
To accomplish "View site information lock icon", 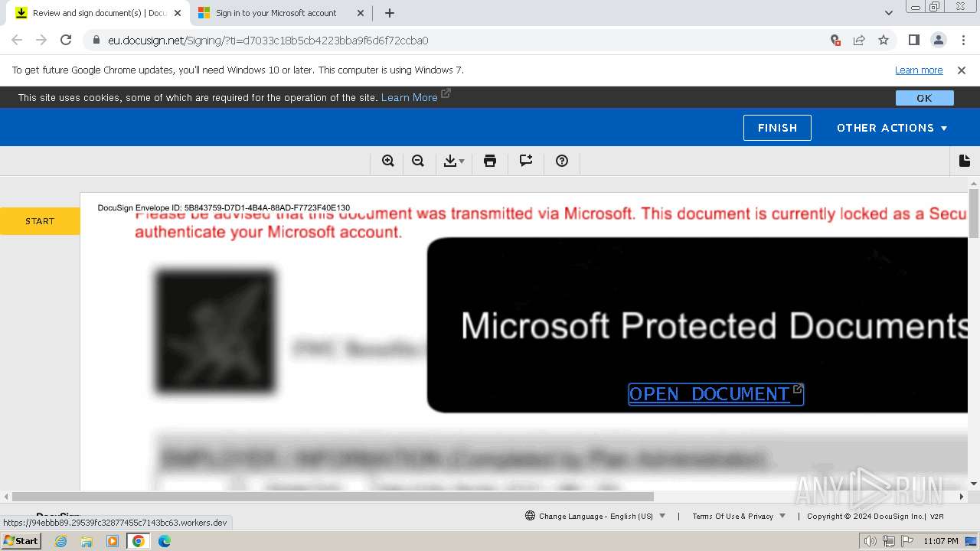I will coord(96,41).
